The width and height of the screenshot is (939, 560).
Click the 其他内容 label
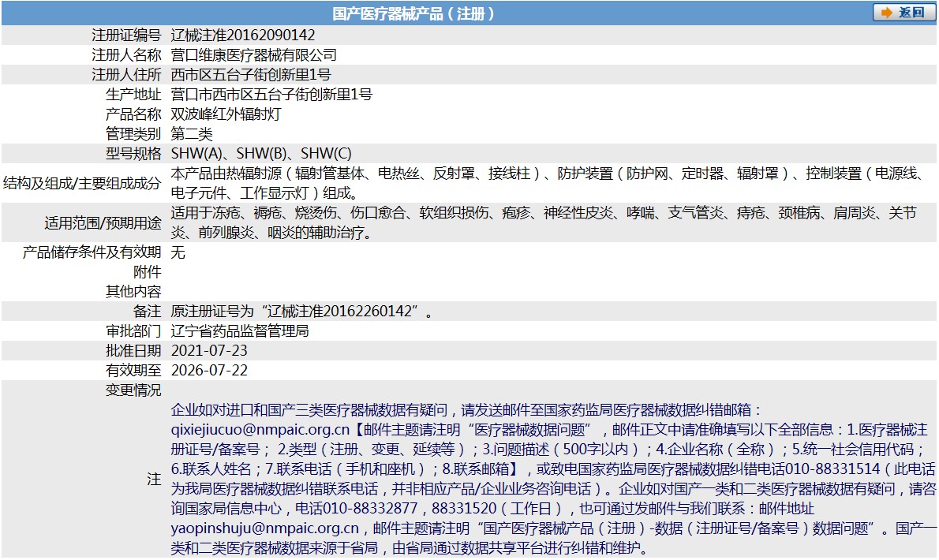coord(133,292)
